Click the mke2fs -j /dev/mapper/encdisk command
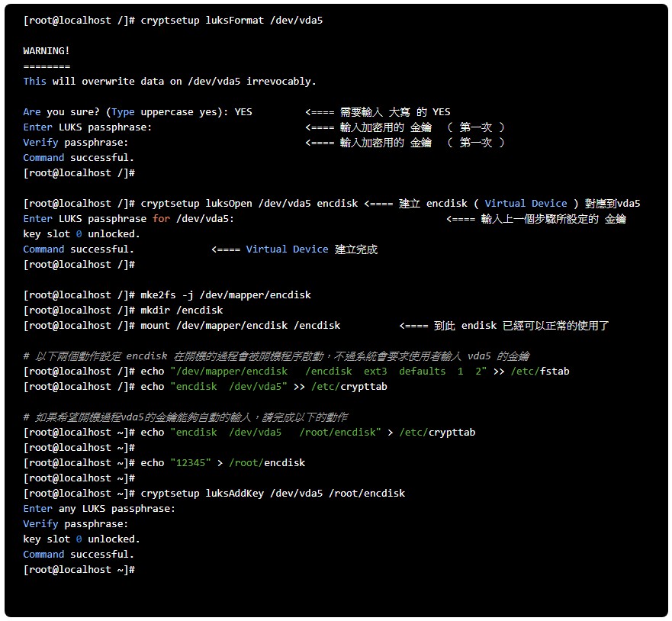This screenshot has height=621, width=672. [x=226, y=294]
